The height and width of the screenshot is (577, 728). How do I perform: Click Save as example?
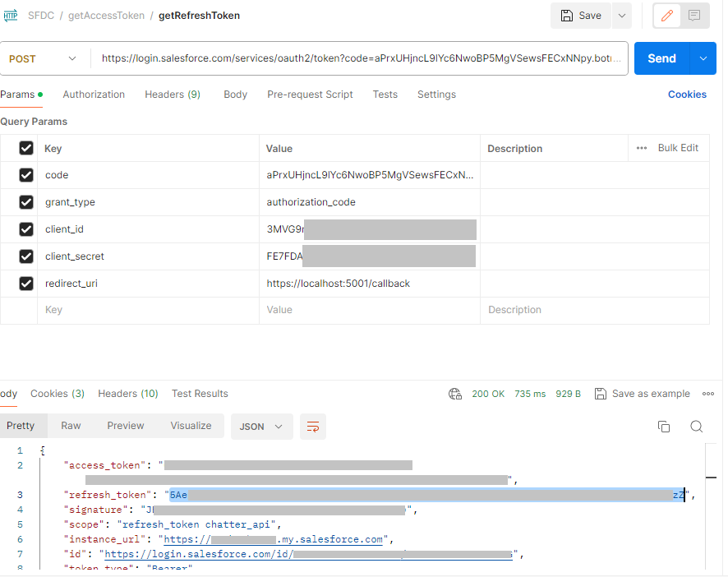643,394
